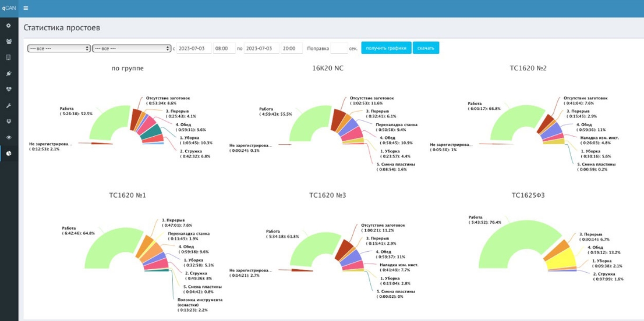Viewport: 644px width, 321px height.
Task: Click the start date field 2023-07-03
Action: coord(194,48)
